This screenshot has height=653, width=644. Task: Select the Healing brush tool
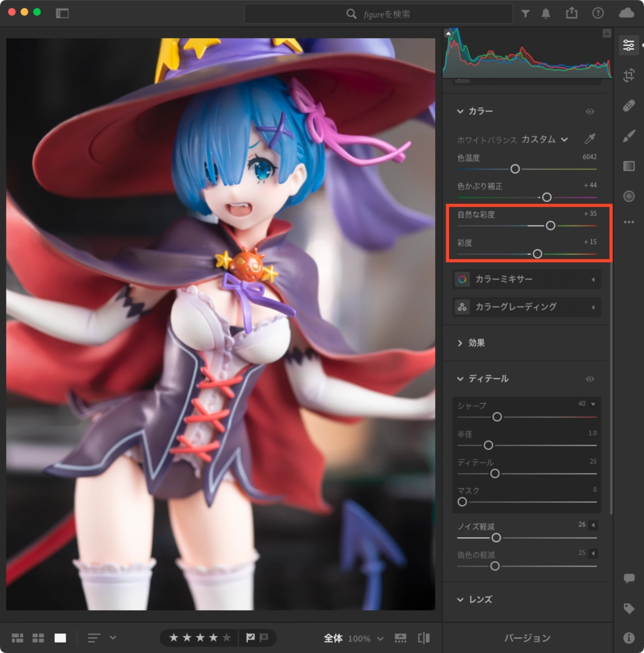[629, 106]
